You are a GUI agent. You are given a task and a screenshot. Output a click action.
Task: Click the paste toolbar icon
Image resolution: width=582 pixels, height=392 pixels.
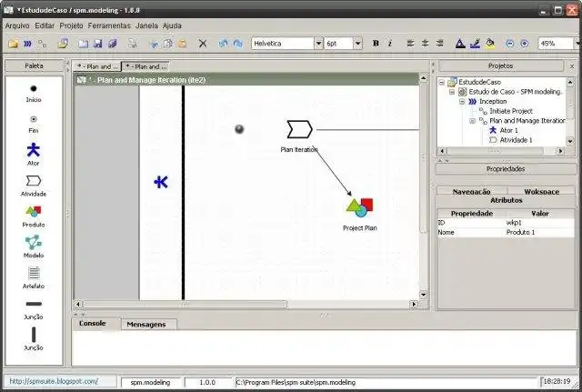click(182, 44)
